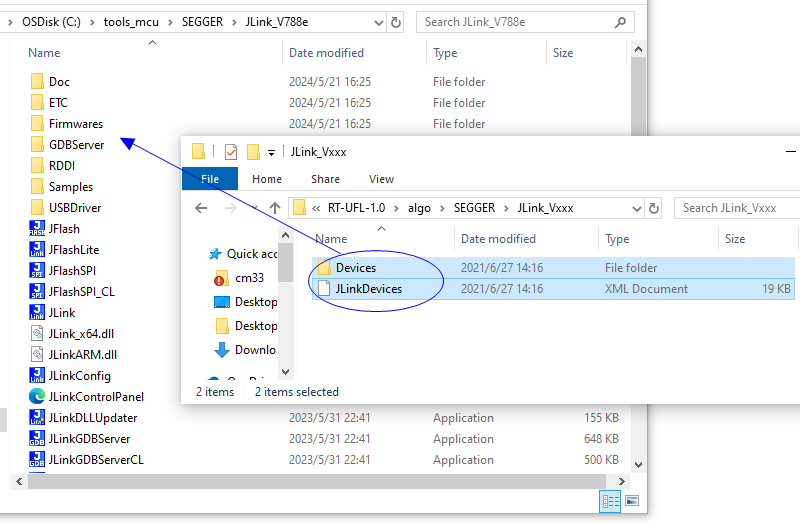
Task: Navigate to tools_mcu in breadcrumb path
Action: (131, 22)
